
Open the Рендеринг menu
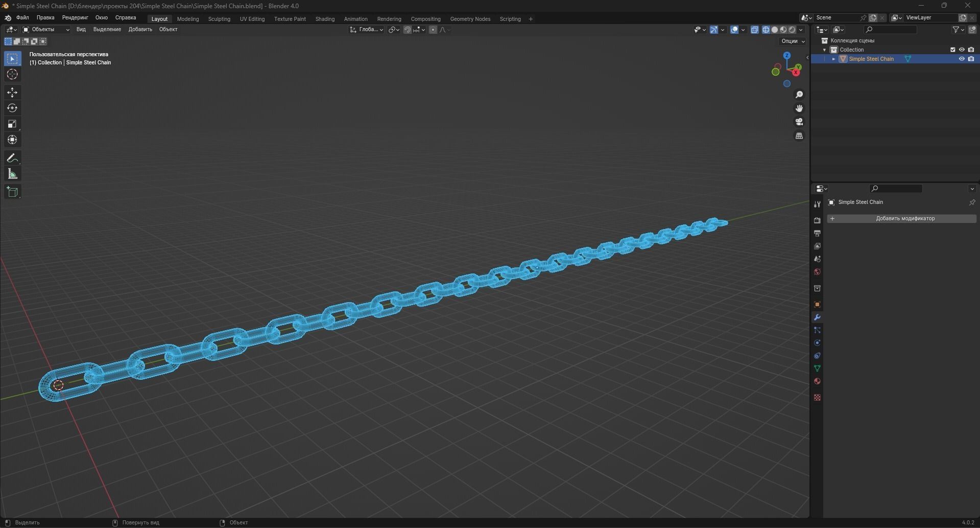click(x=75, y=18)
